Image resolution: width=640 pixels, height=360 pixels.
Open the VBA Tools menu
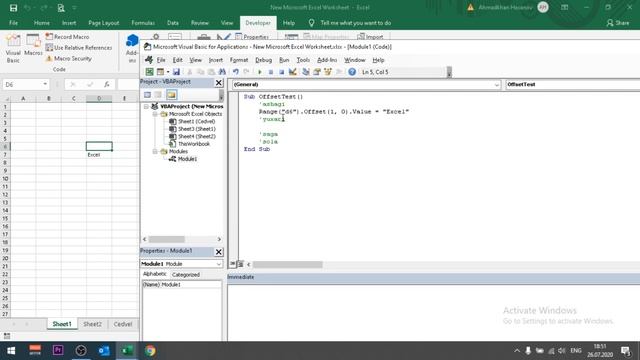click(x=303, y=60)
